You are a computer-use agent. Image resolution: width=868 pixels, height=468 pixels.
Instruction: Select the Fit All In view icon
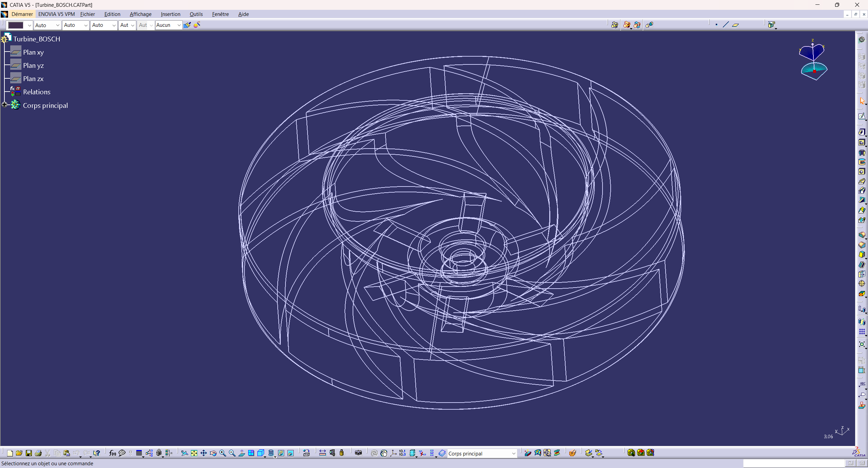pos(194,453)
